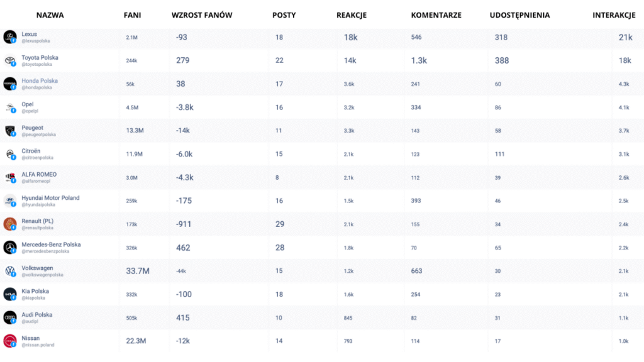Open the Mercedes-Benz Polska star logo
644x362 pixels.
[x=10, y=248]
